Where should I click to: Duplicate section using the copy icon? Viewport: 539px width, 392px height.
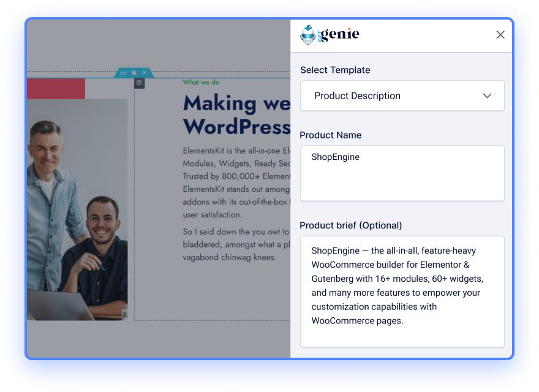(x=134, y=73)
